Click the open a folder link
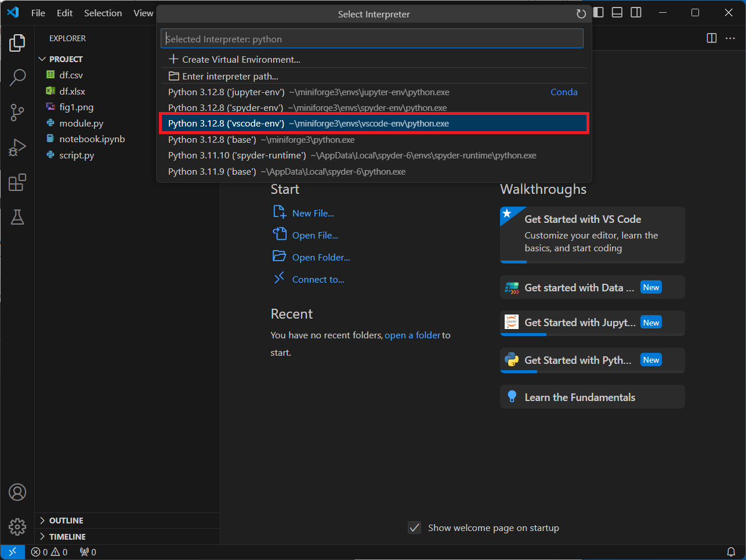Image resolution: width=746 pixels, height=560 pixels. pyautogui.click(x=412, y=335)
